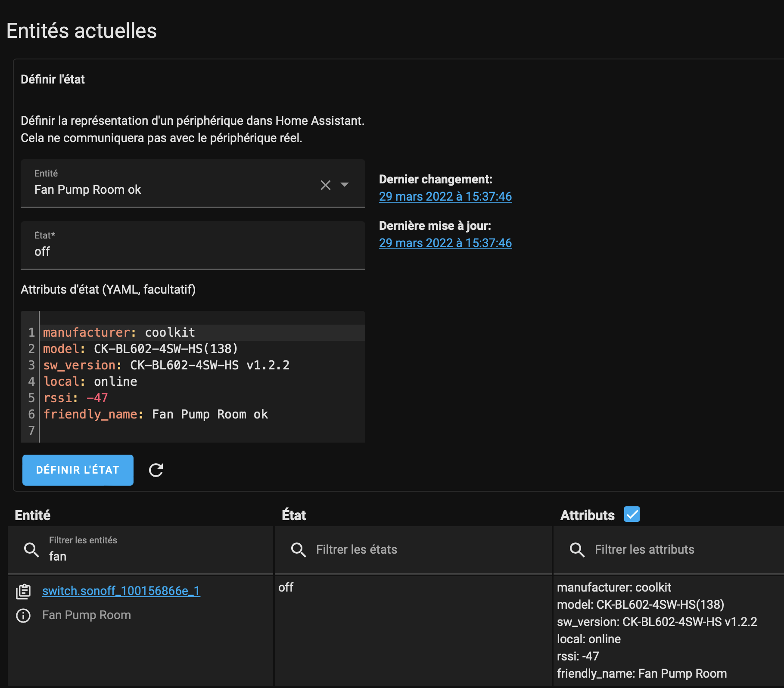Viewport: 784px width, 688px height.
Task: Uncheck the Attributs checkbox
Action: click(632, 514)
